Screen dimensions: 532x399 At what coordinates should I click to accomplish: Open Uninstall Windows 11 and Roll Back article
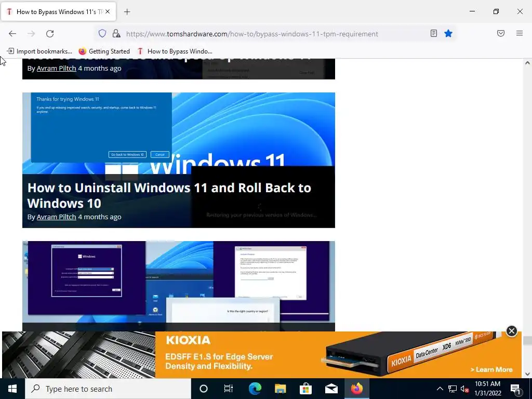point(169,195)
